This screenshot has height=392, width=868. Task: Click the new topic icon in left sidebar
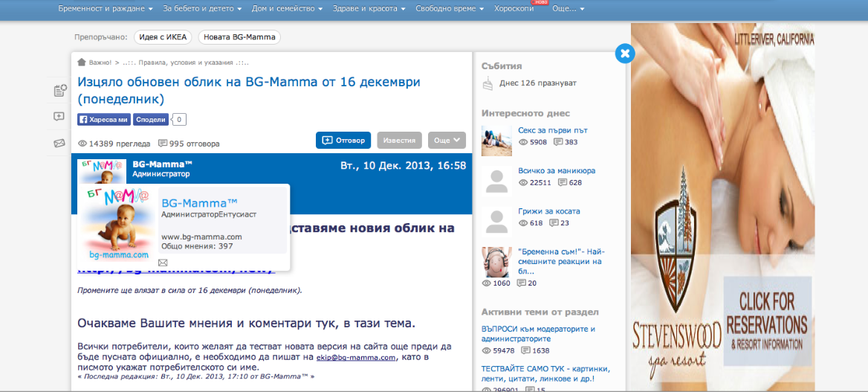pos(60,91)
